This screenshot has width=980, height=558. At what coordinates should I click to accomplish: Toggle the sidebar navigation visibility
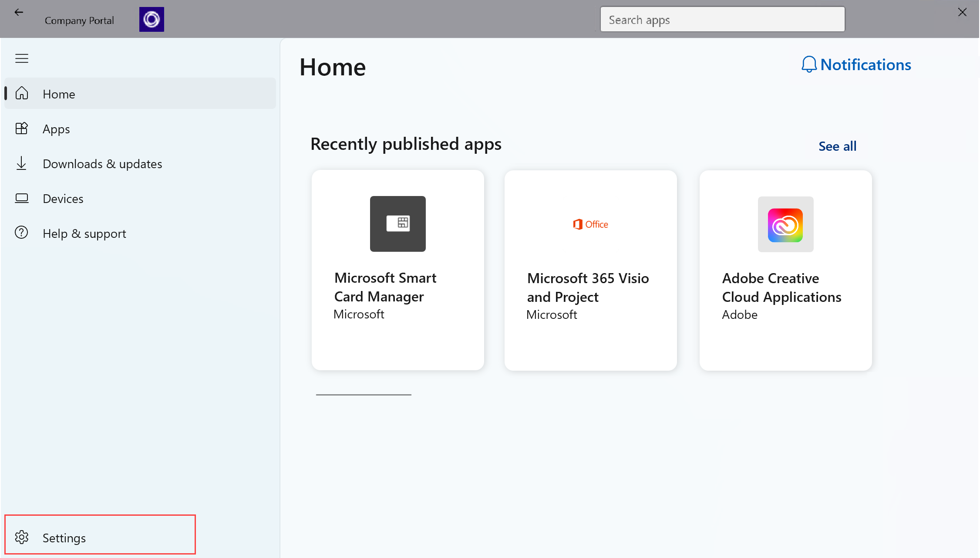coord(21,58)
